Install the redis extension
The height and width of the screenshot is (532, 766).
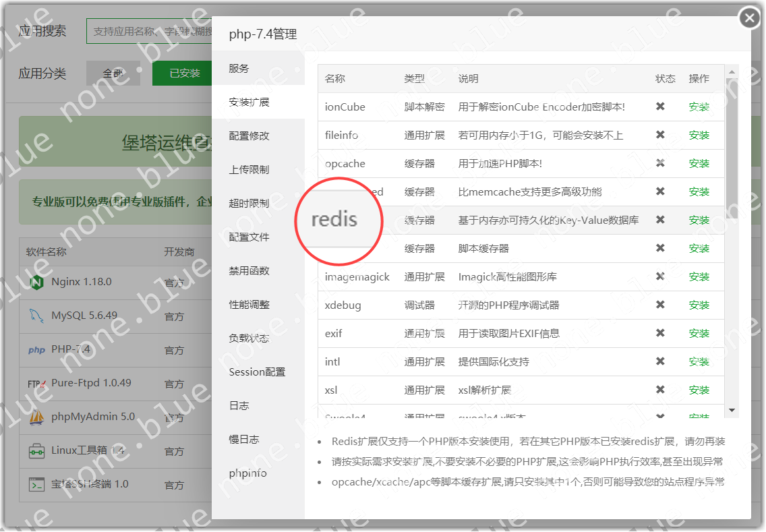pyautogui.click(x=699, y=220)
